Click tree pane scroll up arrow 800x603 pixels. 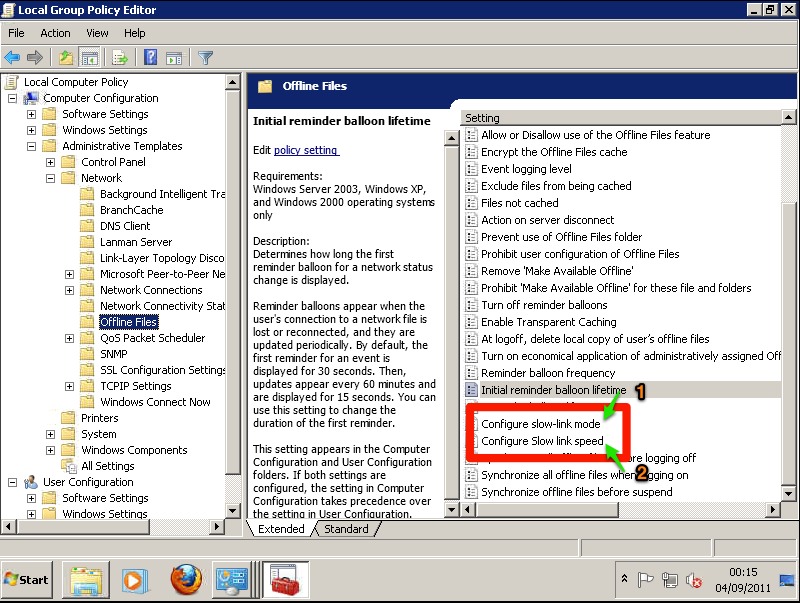tap(233, 82)
